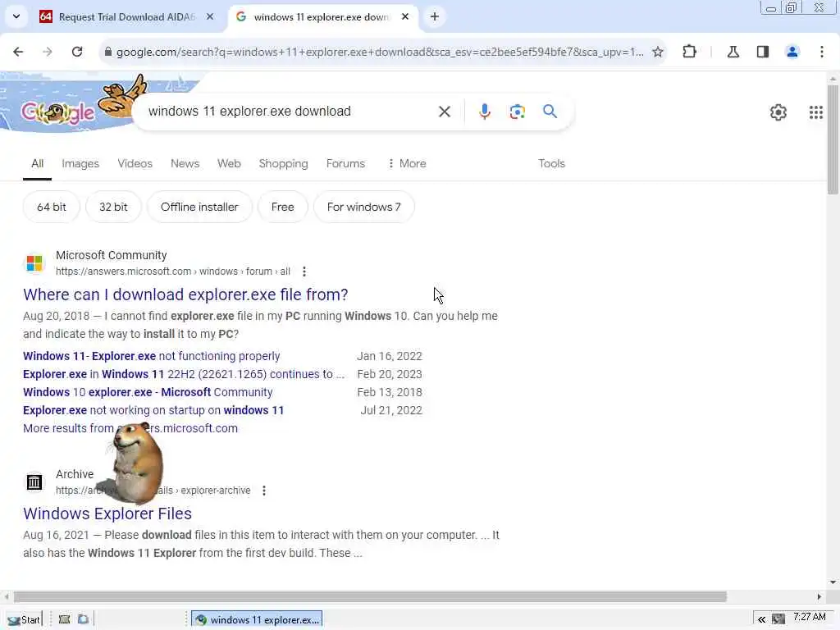Select the Offline installer chip
Viewport: 840px width, 630px height.
coord(199,207)
